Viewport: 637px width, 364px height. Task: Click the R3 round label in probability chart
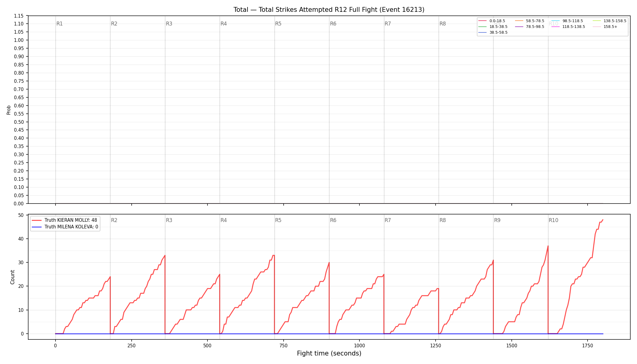[169, 24]
